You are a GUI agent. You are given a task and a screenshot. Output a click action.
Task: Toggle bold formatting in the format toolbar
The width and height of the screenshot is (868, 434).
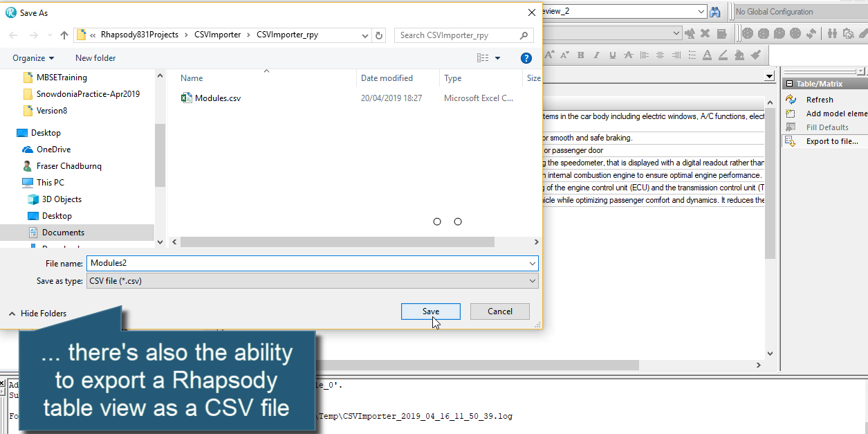click(x=580, y=55)
